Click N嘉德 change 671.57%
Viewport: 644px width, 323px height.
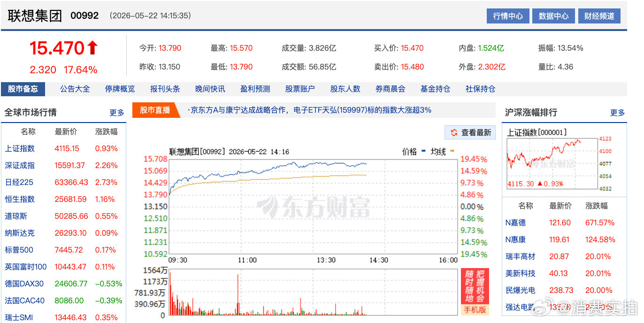tap(600, 223)
